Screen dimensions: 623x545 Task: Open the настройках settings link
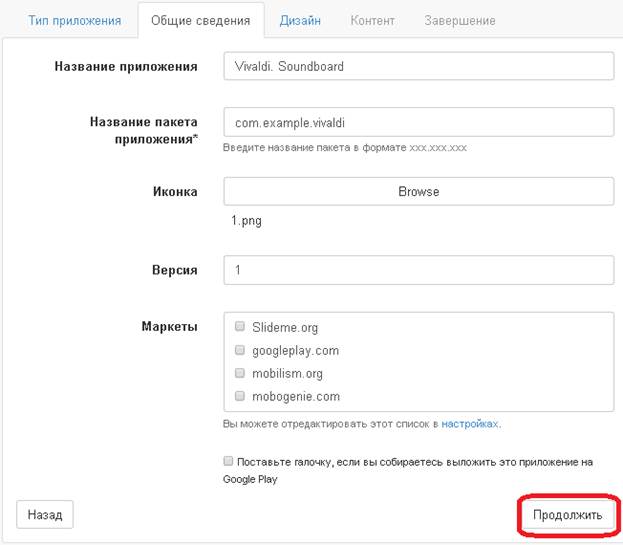pyautogui.click(x=470, y=424)
